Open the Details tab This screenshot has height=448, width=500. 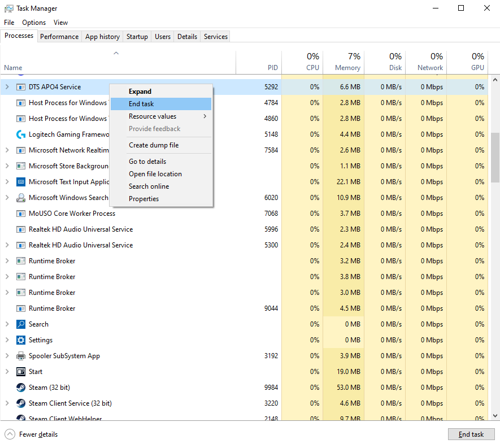point(187,37)
